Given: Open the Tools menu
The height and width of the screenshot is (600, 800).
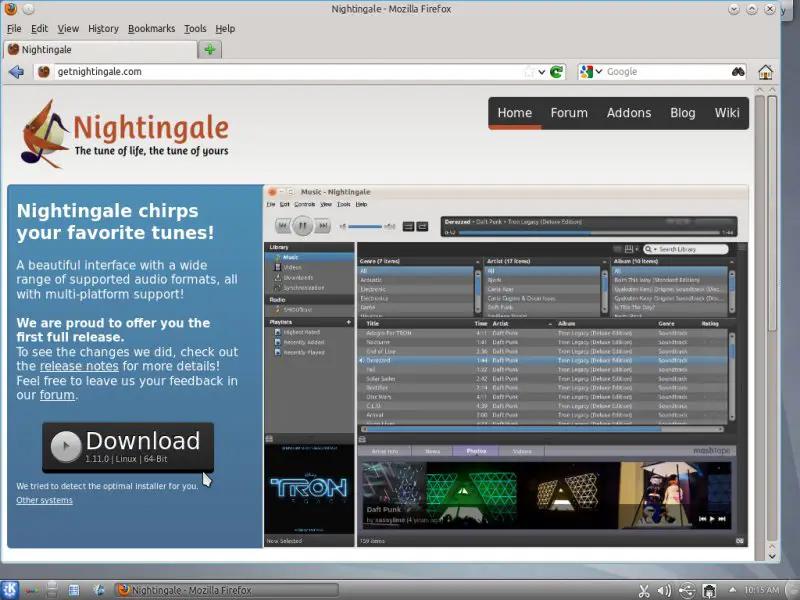Looking at the screenshot, I should pos(195,29).
